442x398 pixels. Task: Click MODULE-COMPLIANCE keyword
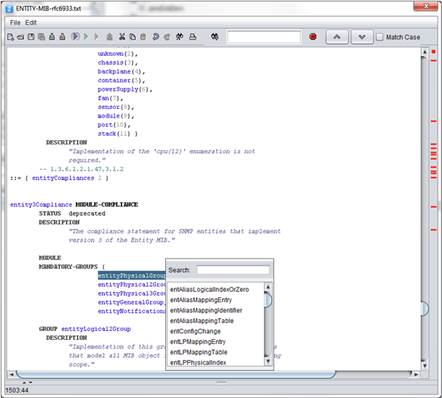[107, 205]
